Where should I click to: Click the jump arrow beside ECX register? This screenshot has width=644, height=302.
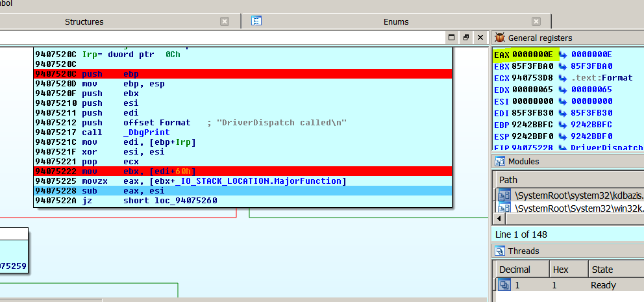562,78
